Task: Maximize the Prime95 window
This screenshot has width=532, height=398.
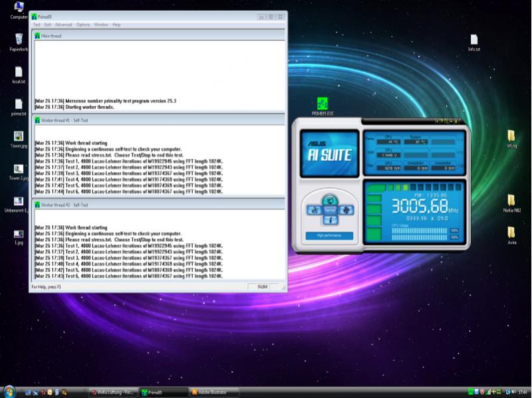Action: (271, 17)
